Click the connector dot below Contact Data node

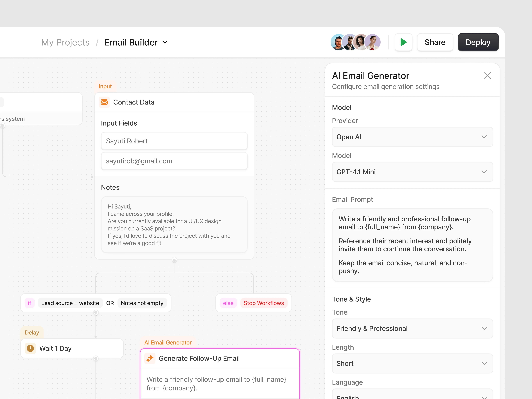click(x=174, y=260)
